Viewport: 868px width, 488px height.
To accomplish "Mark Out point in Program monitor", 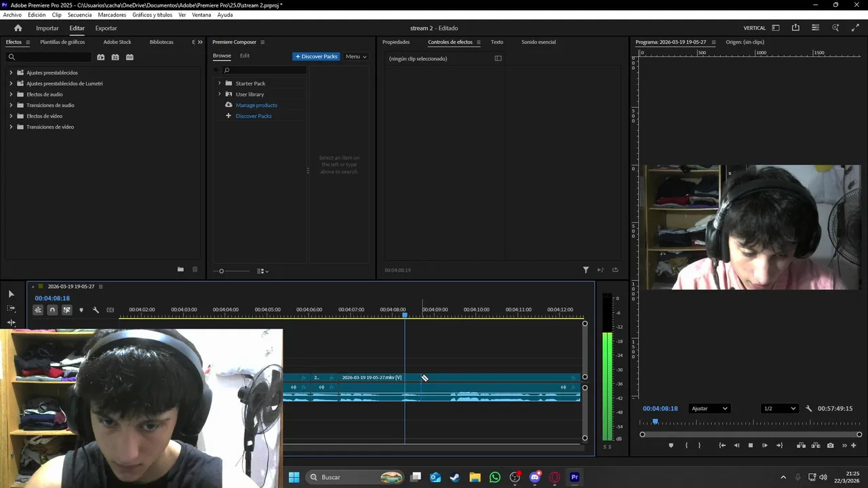I will (x=699, y=445).
